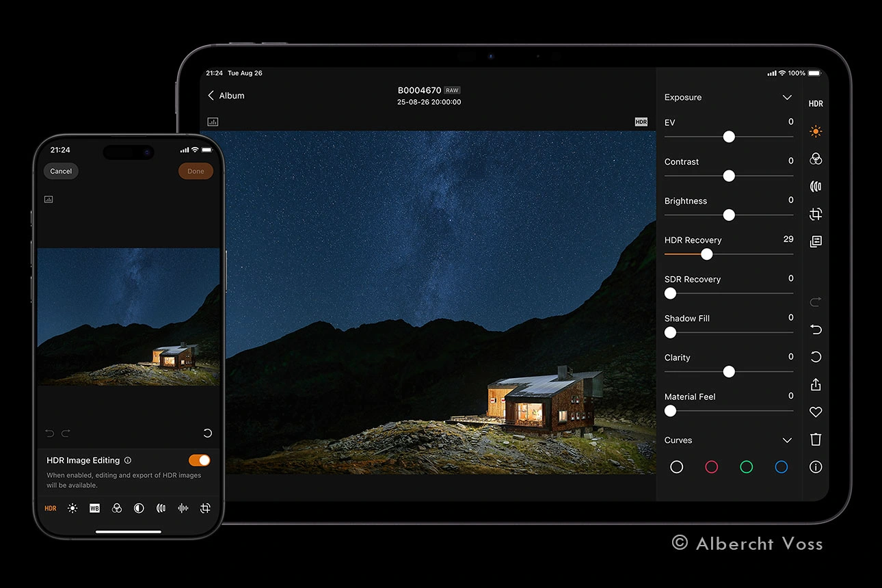Open the color mixer circles icon on iPad
This screenshot has height=588, width=882.
(x=815, y=159)
